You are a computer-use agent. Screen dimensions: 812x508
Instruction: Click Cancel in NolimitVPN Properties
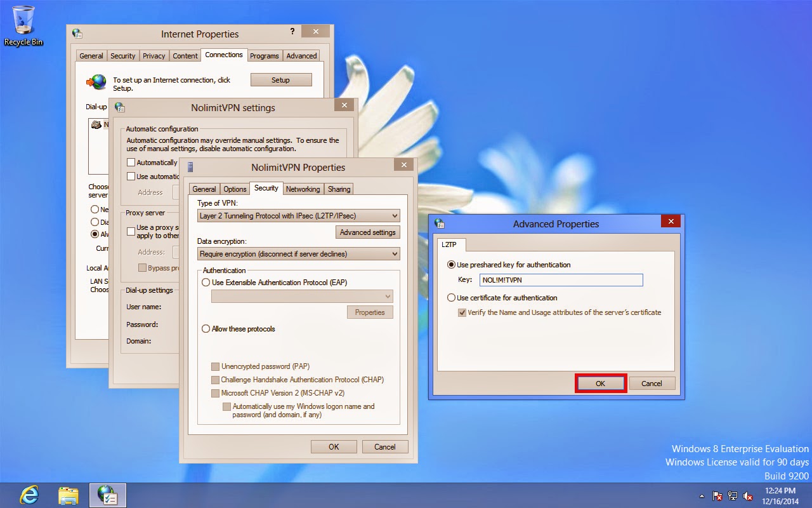click(x=385, y=447)
